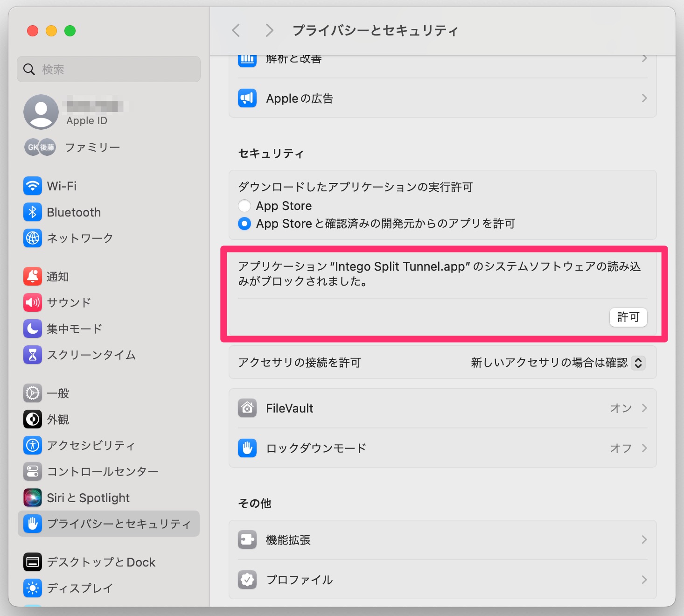Open 一般 gear icon
Image resolution: width=684 pixels, height=616 pixels.
coord(33,393)
